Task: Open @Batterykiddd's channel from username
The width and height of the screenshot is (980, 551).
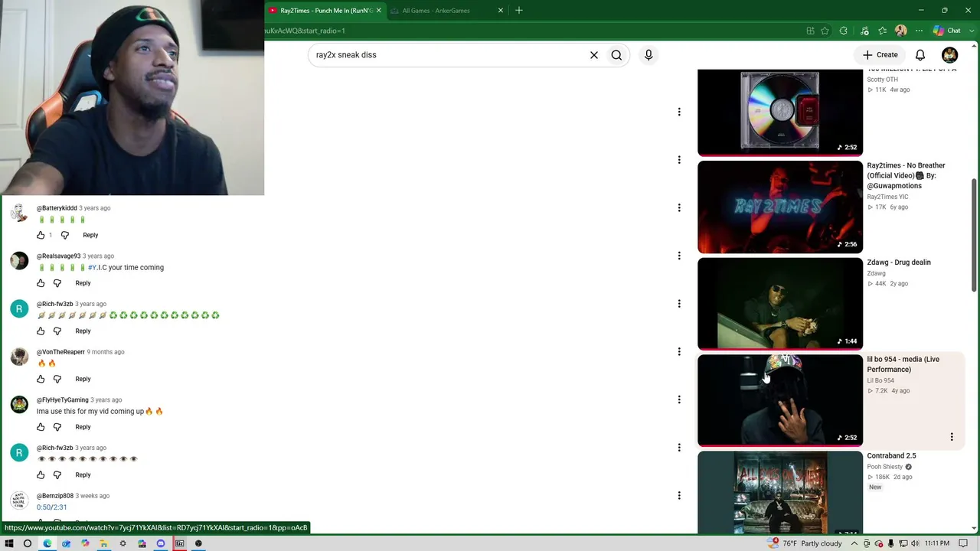Action: coord(57,208)
